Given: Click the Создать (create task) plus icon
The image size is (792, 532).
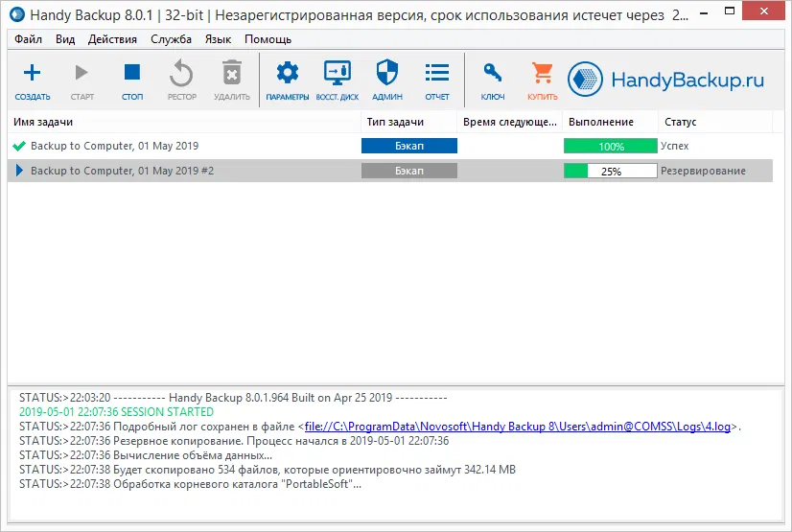Looking at the screenshot, I should coord(32,73).
